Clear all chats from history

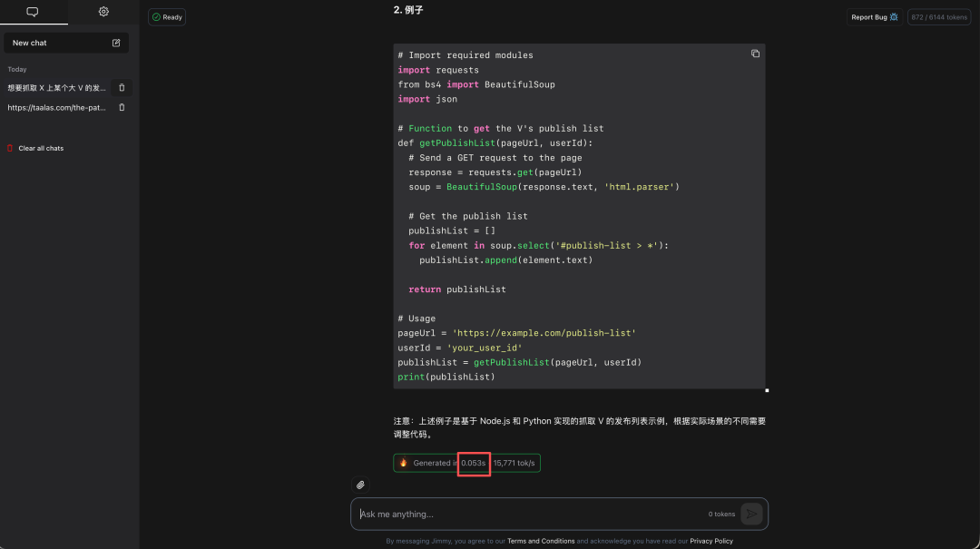tap(41, 147)
